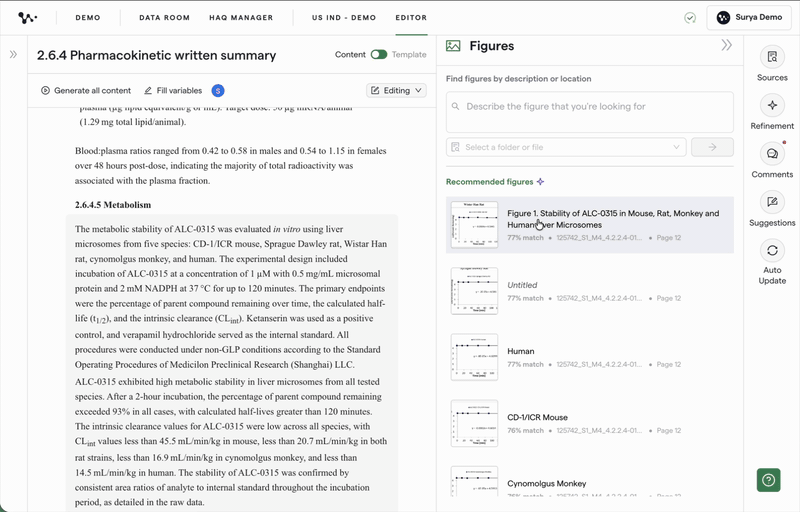Switch to the EDITOR tab
Viewport: 800px width, 512px height.
point(411,18)
